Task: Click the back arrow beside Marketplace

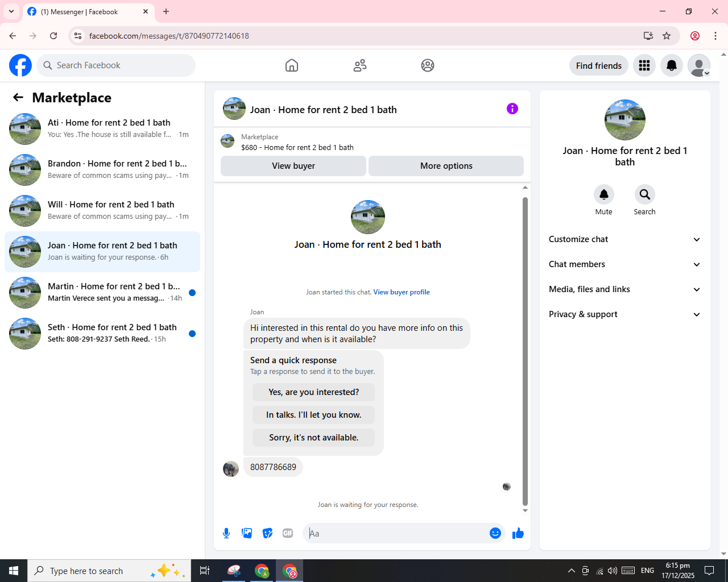Action: click(18, 97)
